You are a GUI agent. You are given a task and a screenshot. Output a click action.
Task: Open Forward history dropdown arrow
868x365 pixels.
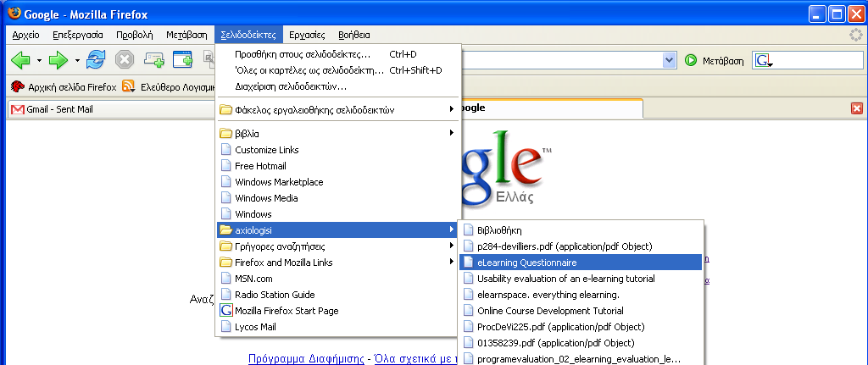77,60
